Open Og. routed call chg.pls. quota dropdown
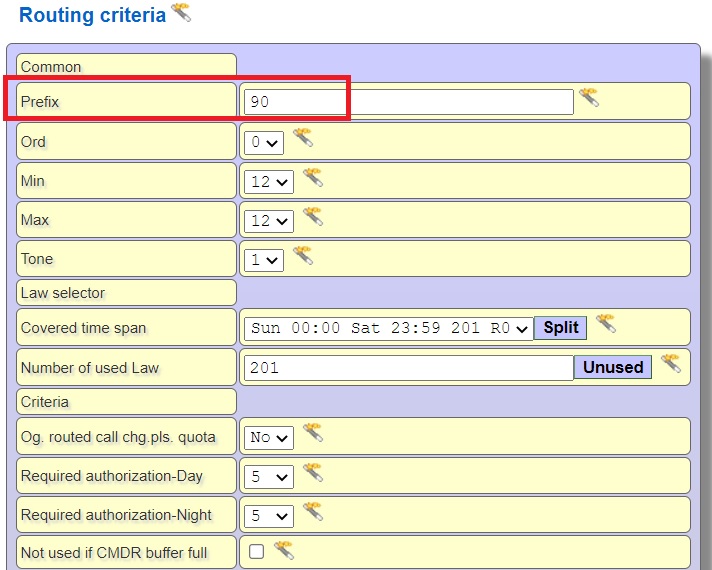Screen dimensions: 712x570 (x=270, y=437)
